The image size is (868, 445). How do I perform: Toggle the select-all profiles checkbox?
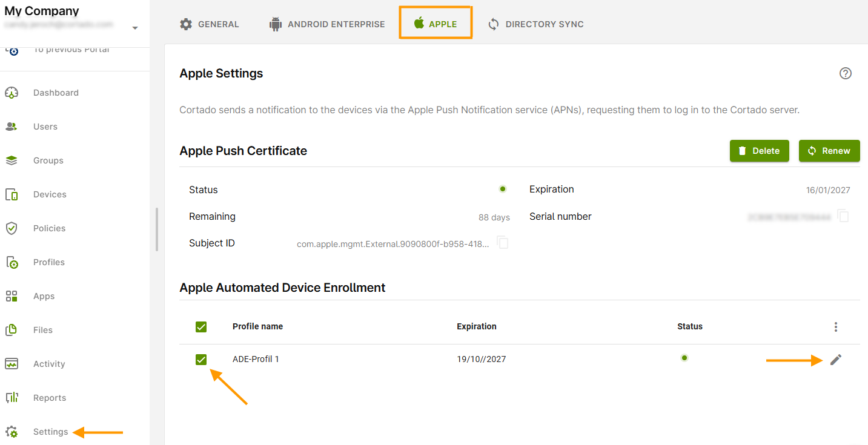coord(201,327)
